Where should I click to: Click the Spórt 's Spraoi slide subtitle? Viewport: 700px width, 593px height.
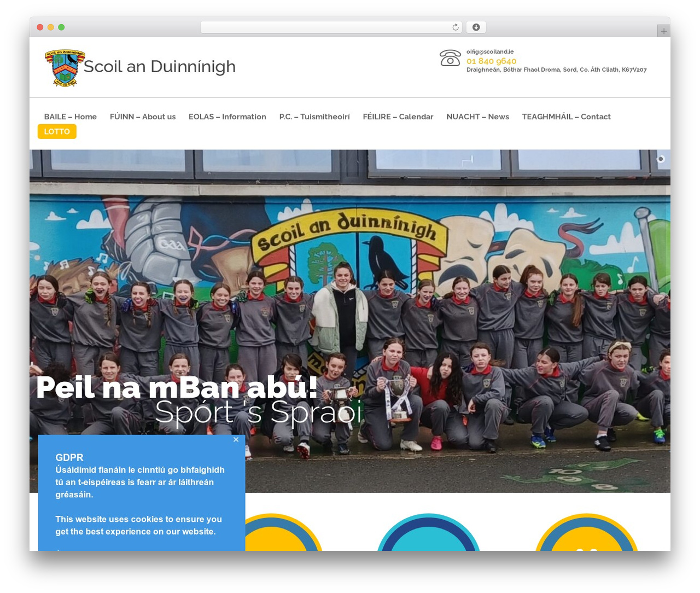tap(259, 412)
